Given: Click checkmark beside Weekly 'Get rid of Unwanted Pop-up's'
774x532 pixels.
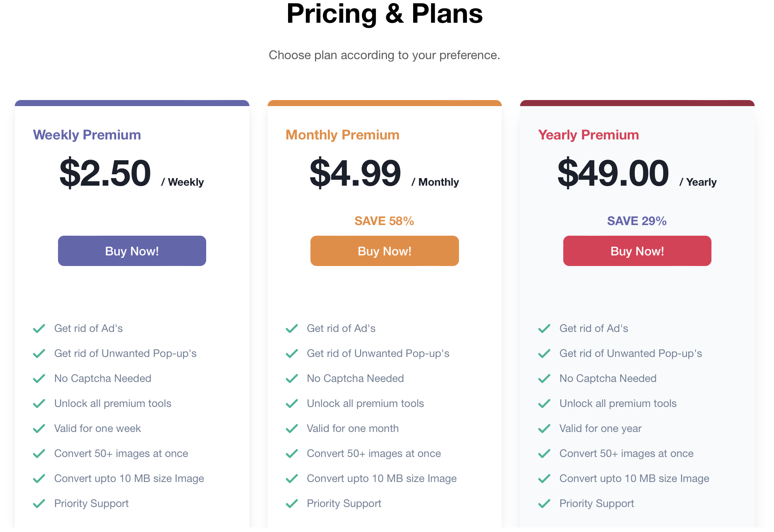Looking at the screenshot, I should tap(39, 354).
